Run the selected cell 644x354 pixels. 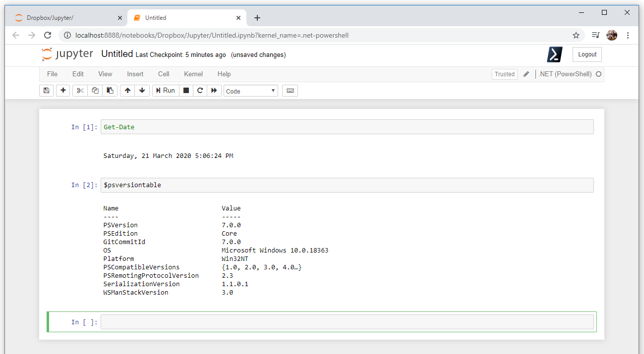(165, 91)
